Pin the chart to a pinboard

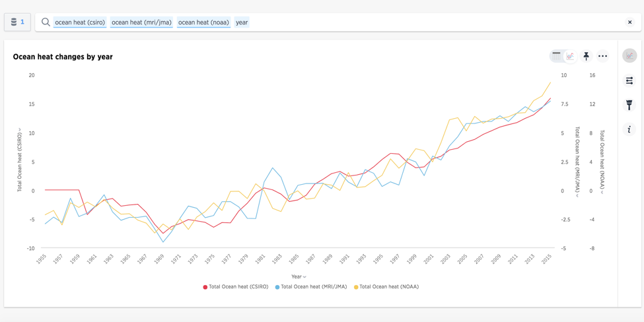(x=586, y=56)
